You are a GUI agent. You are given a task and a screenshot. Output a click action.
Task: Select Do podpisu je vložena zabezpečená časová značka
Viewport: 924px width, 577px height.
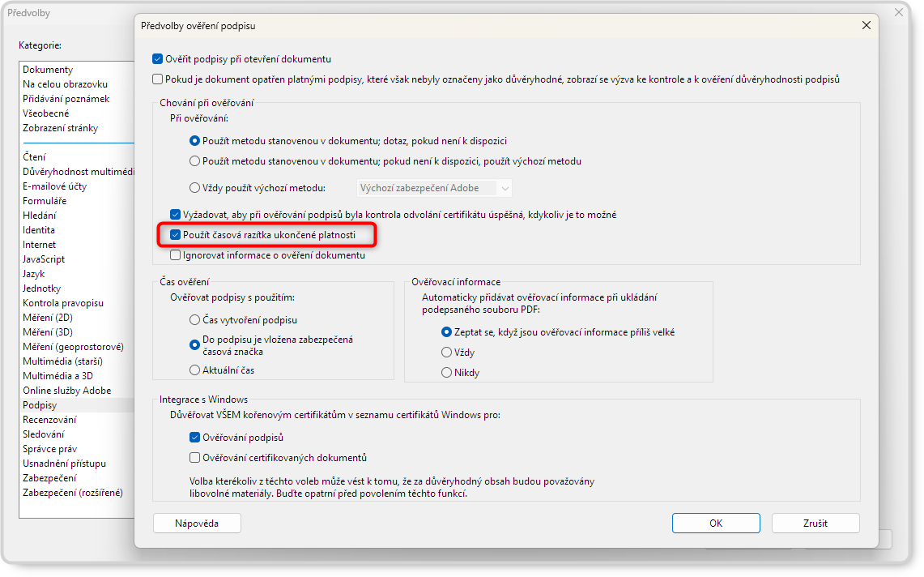[194, 345]
